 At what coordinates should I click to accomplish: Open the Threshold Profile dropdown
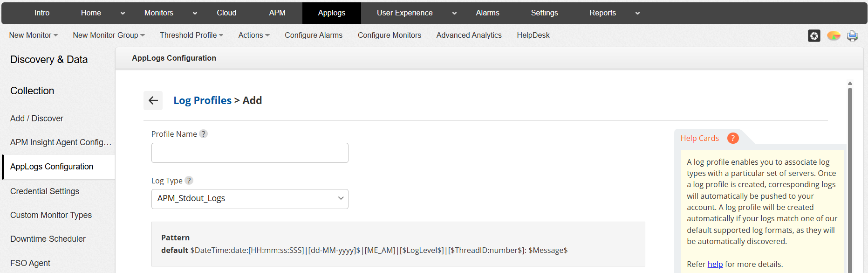tap(191, 35)
